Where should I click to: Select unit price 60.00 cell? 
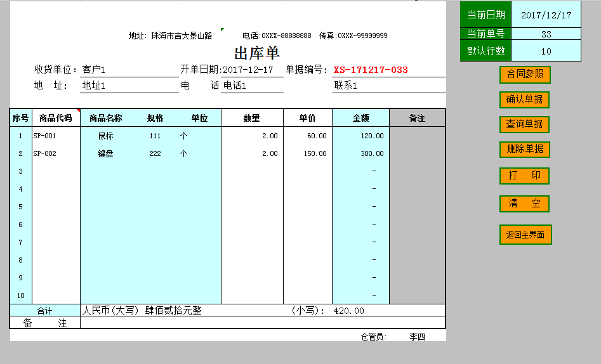(x=308, y=136)
